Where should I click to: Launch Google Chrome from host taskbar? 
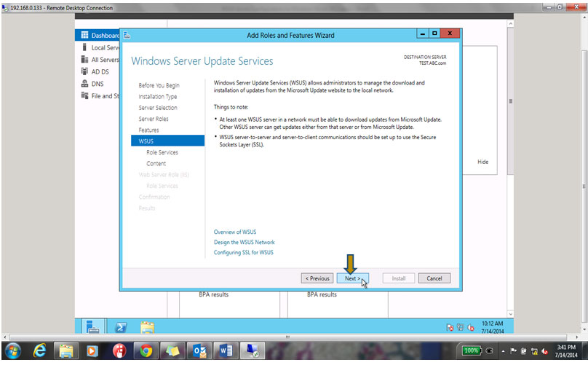click(x=146, y=351)
